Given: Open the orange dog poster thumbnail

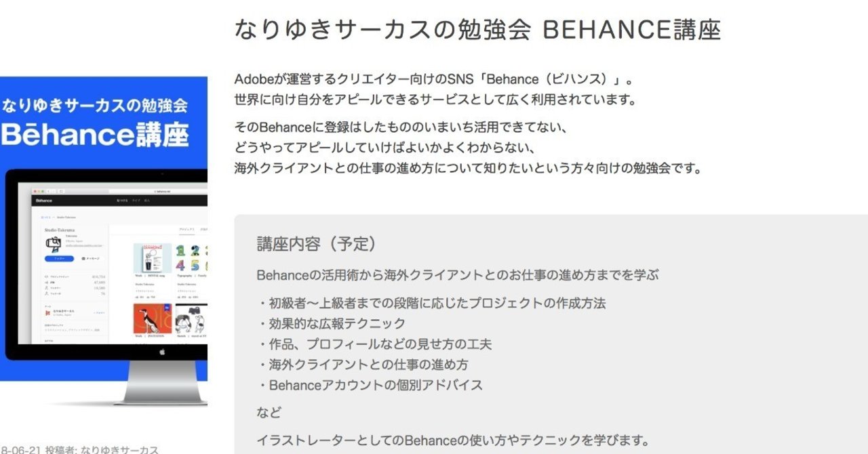Looking at the screenshot, I should coord(152,317).
